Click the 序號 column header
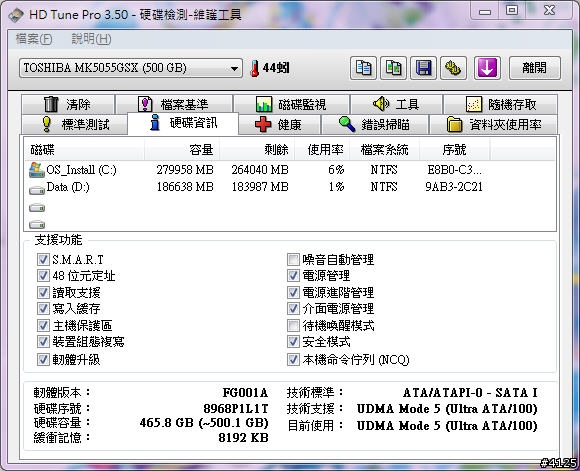 click(x=455, y=149)
